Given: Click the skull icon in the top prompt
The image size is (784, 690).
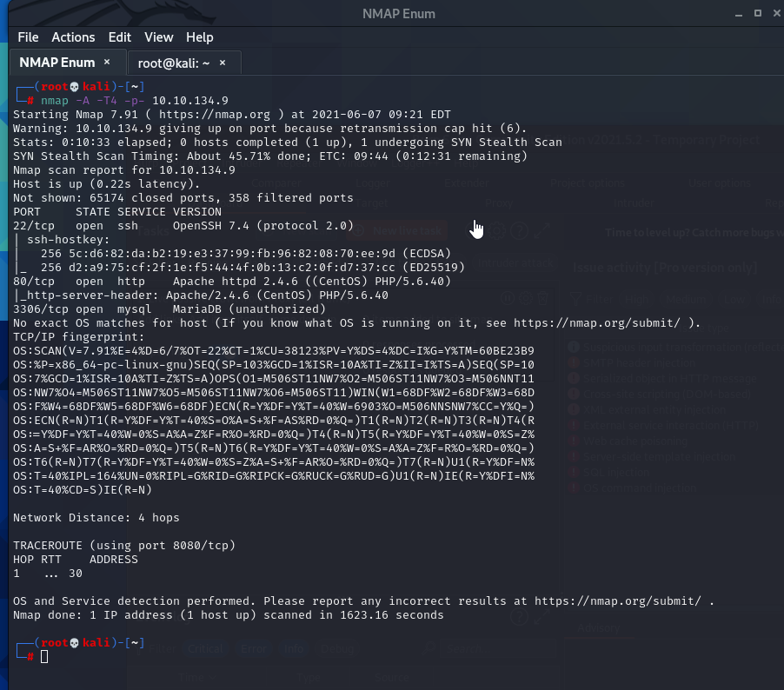Looking at the screenshot, I should (74, 86).
